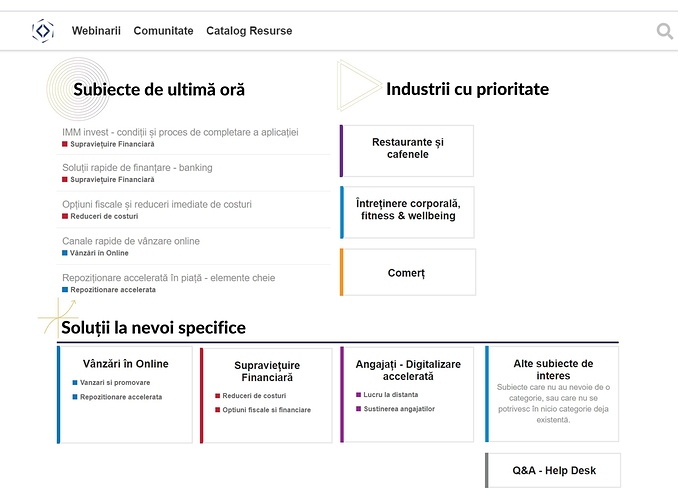Open IMM invest conditii si proces topic
Screen dimensions: 678x500
[180, 132]
